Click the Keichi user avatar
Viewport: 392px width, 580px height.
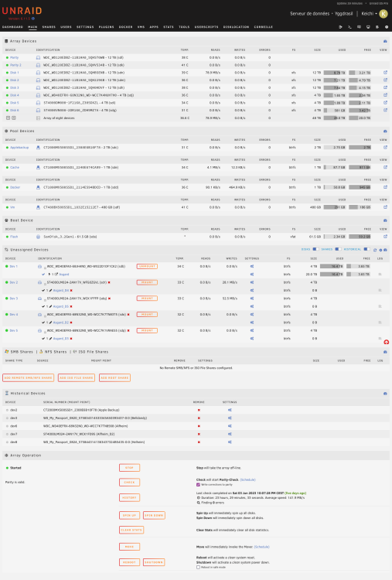[x=383, y=14]
